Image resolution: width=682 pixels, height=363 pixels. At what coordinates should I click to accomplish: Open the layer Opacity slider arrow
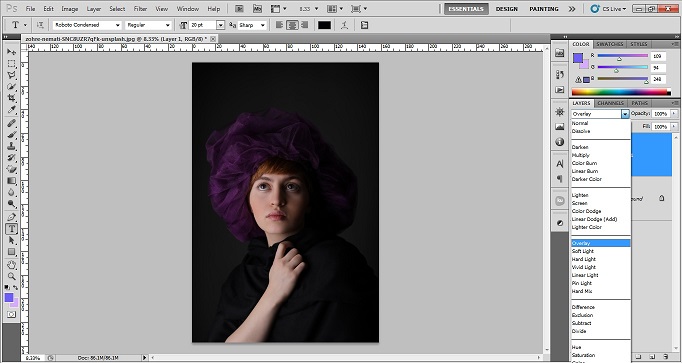point(674,113)
